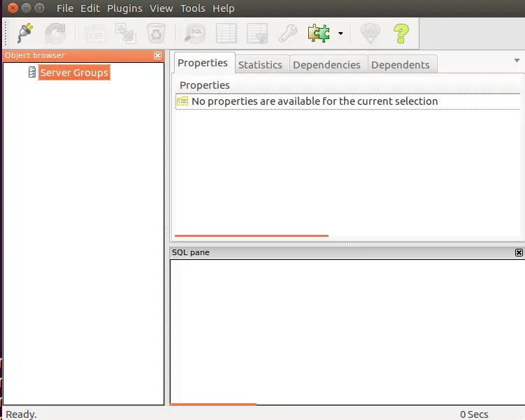Click the '0 Secs' status bar text
The image size is (525, 420).
474,414
